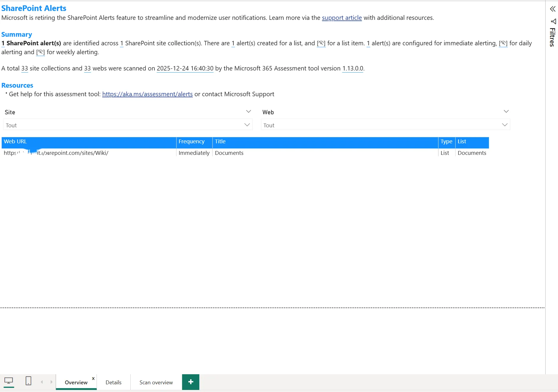Viewport: 558px width, 392px height.
Task: Open the Scan overview tab
Action: coord(156,382)
